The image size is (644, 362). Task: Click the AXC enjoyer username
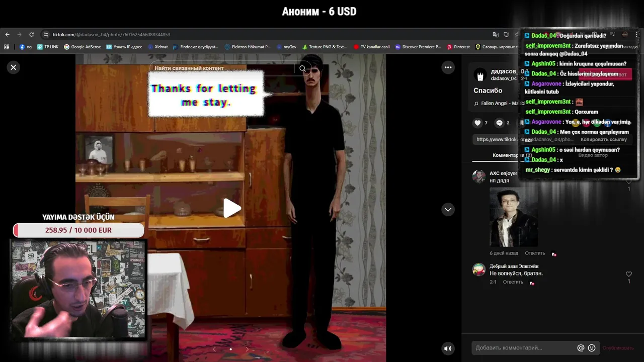pos(503,173)
